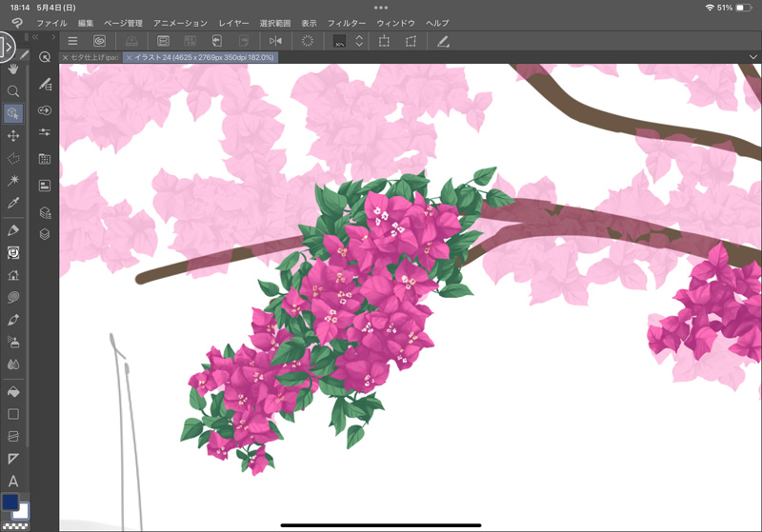The width and height of the screenshot is (762, 532).
Task: Select the Zoom magnifier tool
Action: coord(13,91)
